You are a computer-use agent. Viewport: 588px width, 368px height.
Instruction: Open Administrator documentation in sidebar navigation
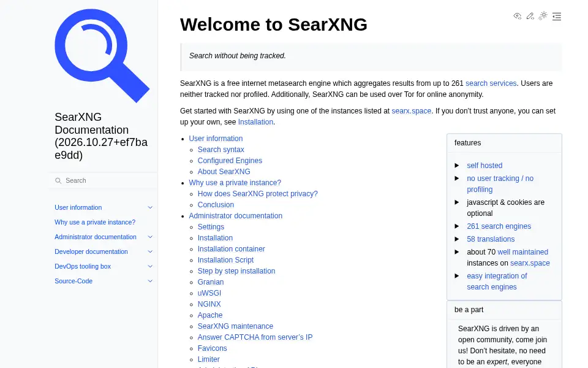[x=96, y=237]
